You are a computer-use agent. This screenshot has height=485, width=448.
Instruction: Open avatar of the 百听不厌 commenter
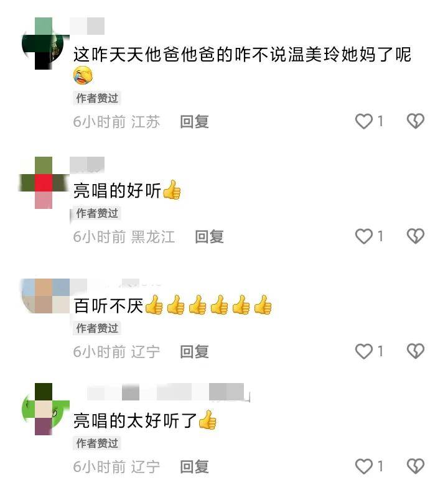coord(45,296)
